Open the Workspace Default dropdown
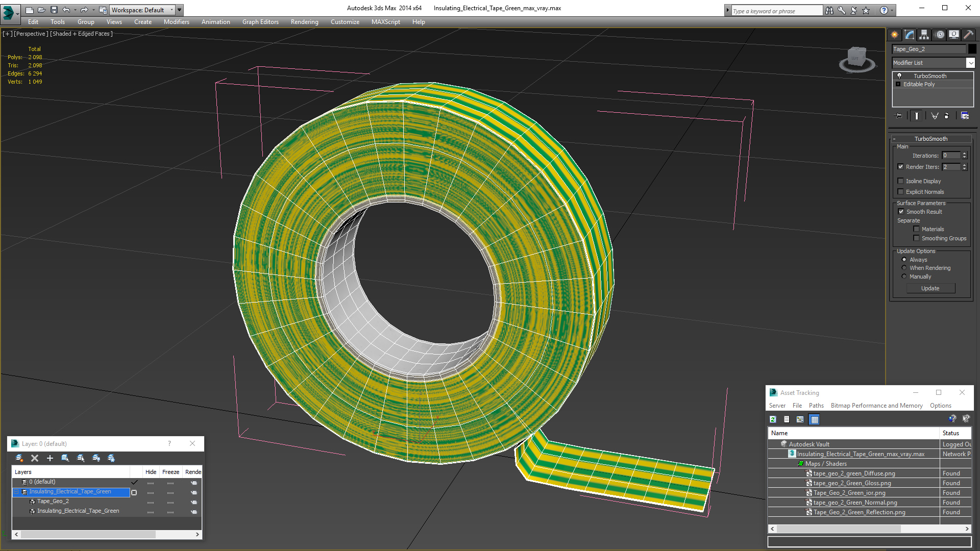Image resolution: width=980 pixels, height=551 pixels. (142, 10)
